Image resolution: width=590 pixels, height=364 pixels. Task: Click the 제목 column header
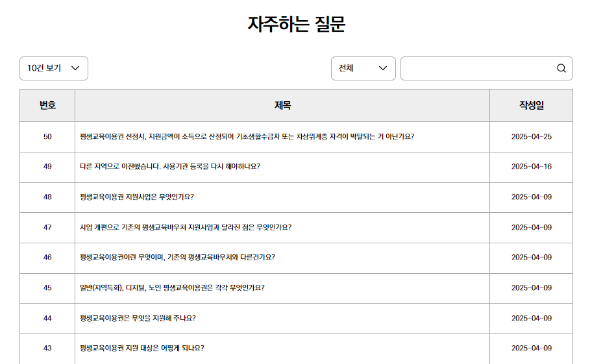(x=282, y=105)
